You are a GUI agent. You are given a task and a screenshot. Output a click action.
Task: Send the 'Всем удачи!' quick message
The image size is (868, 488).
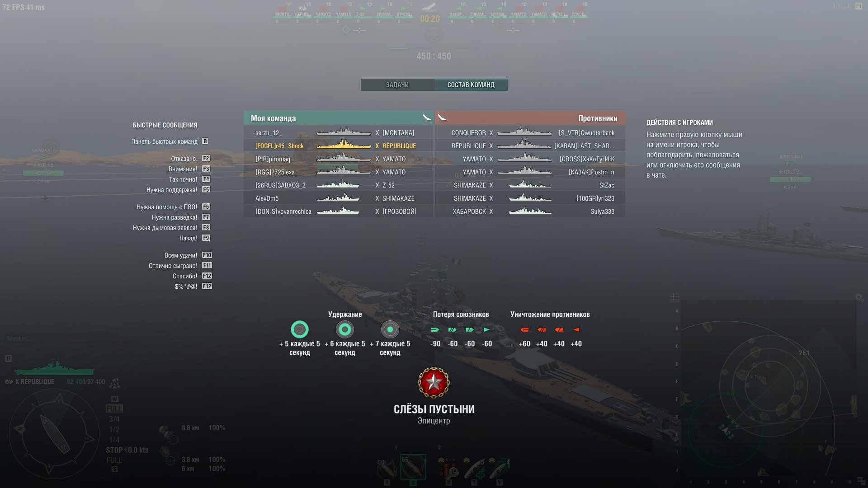[x=181, y=255]
